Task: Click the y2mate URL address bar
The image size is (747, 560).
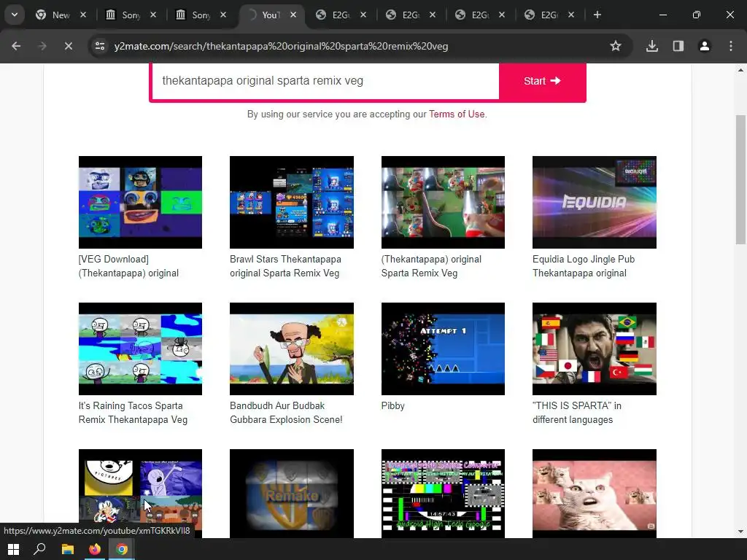Action: click(x=352, y=46)
